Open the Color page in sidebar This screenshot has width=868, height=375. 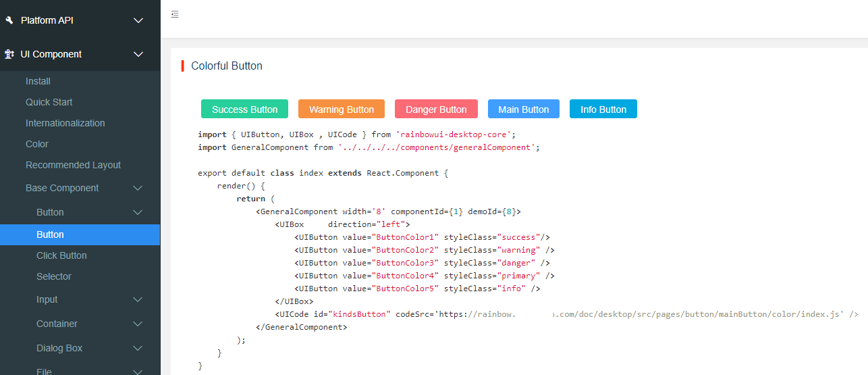[37, 144]
